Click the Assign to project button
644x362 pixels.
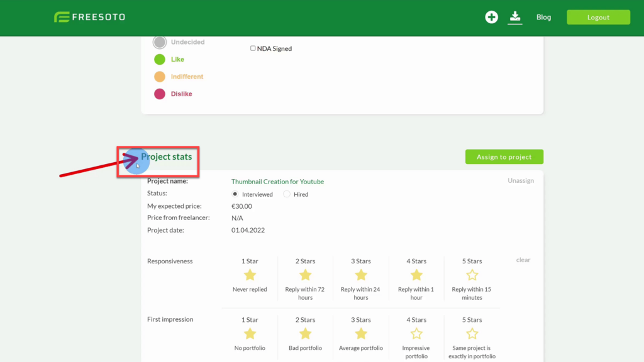504,156
